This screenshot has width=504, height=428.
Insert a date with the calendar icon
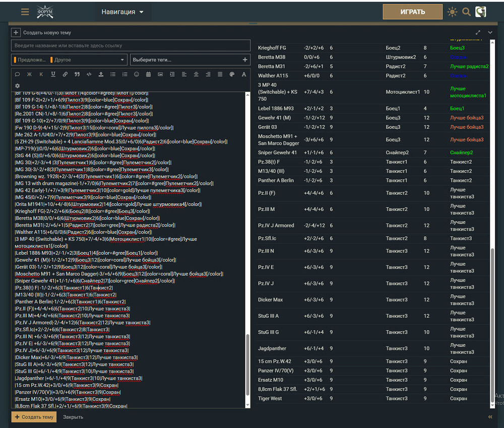149,75
